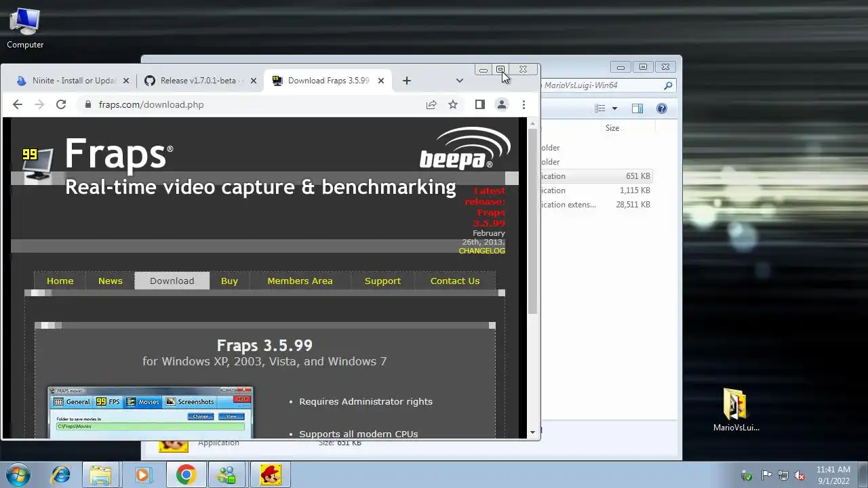Image resolution: width=868 pixels, height=488 pixels.
Task: Close the Ninite tab
Action: (125, 81)
